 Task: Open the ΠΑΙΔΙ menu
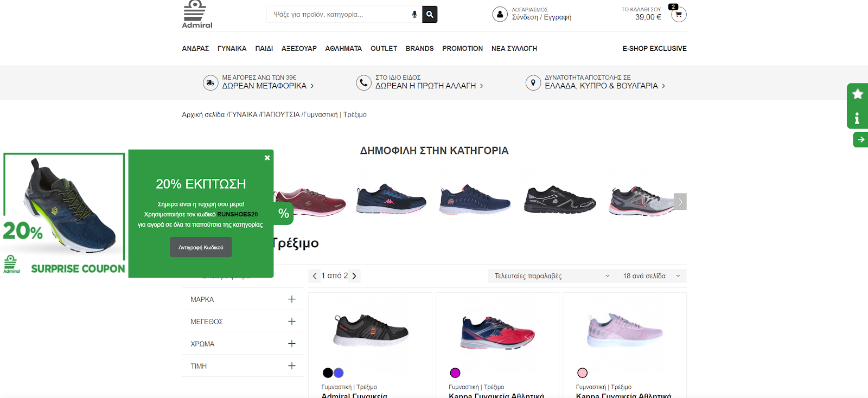(264, 48)
